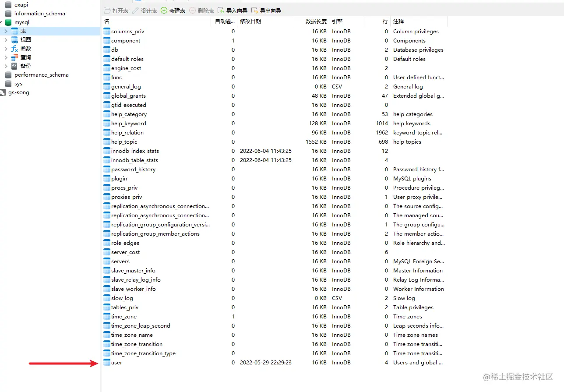Sort by the 行 (rows) column header
This screenshot has width=564, height=392.
tap(377, 21)
